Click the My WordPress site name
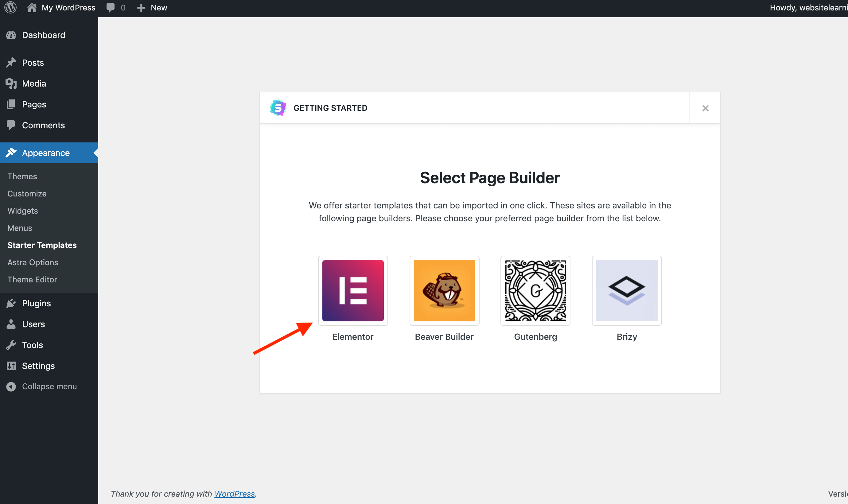 click(68, 8)
